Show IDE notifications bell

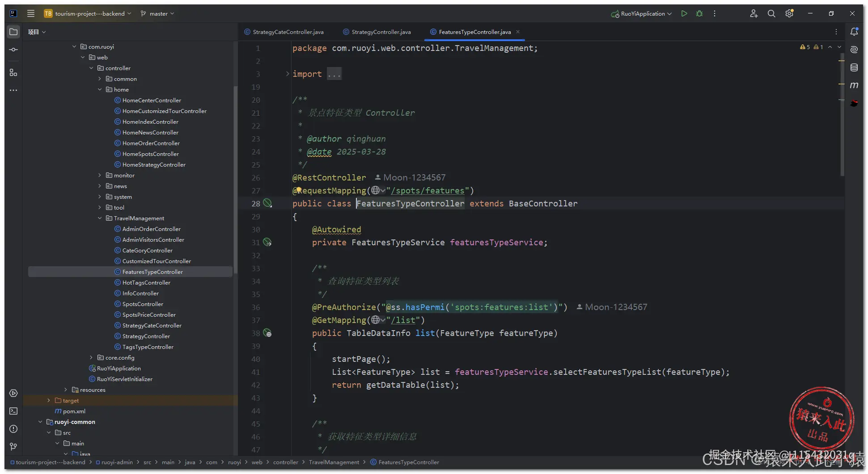(854, 32)
